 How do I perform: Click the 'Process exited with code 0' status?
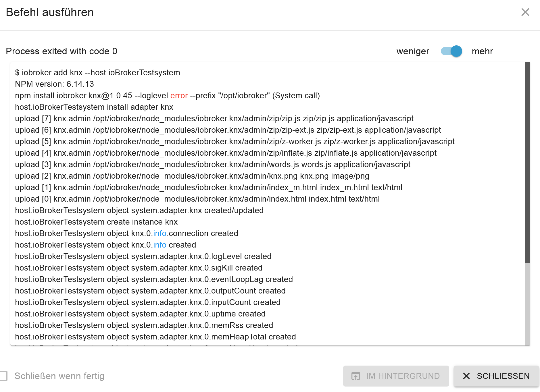(62, 51)
